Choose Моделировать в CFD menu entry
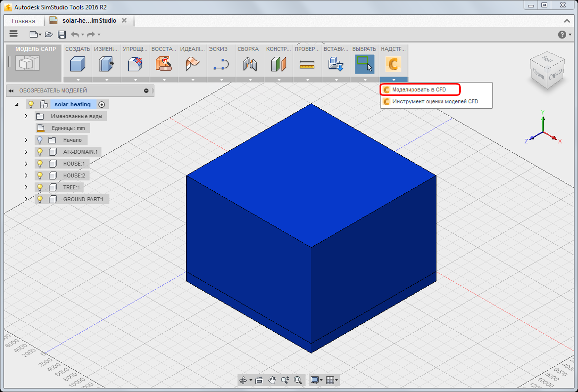 (x=420, y=89)
